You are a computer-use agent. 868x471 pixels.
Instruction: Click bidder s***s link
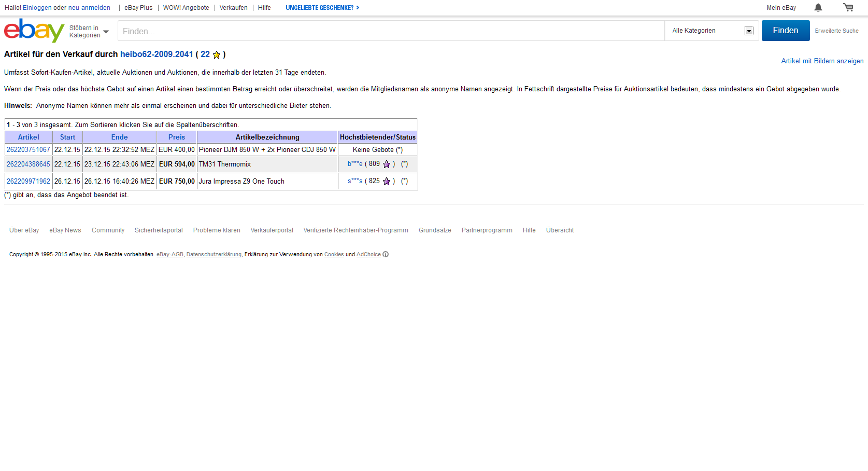(355, 181)
